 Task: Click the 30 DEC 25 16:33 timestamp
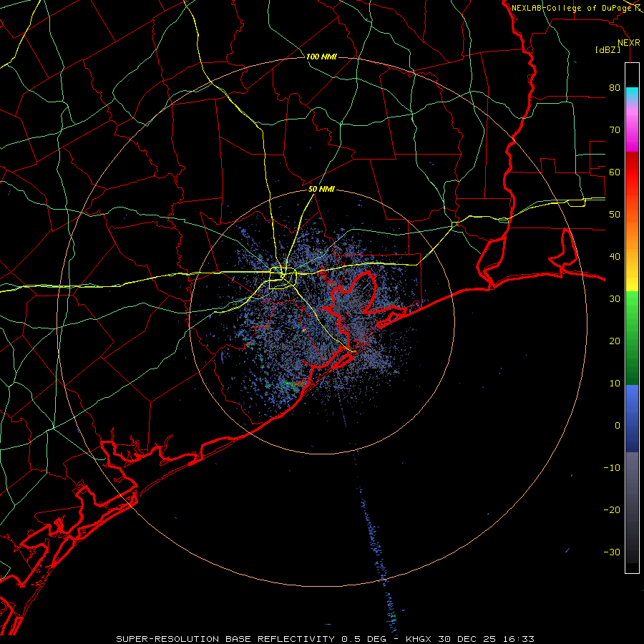487,639
